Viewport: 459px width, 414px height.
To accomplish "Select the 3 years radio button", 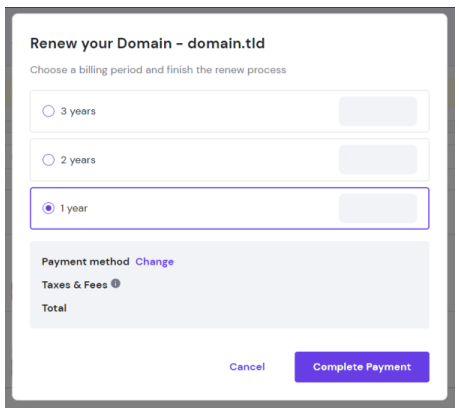I will pos(48,111).
